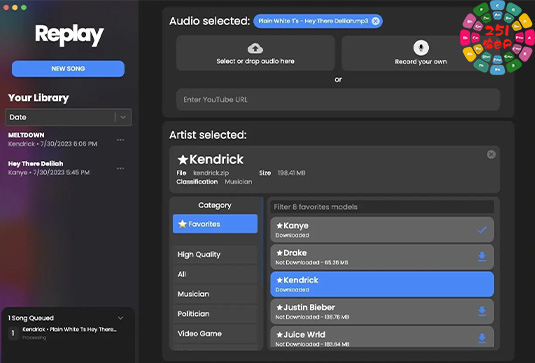535x363 pixels.
Task: Select the Kanye model in favorites list
Action: point(382,230)
